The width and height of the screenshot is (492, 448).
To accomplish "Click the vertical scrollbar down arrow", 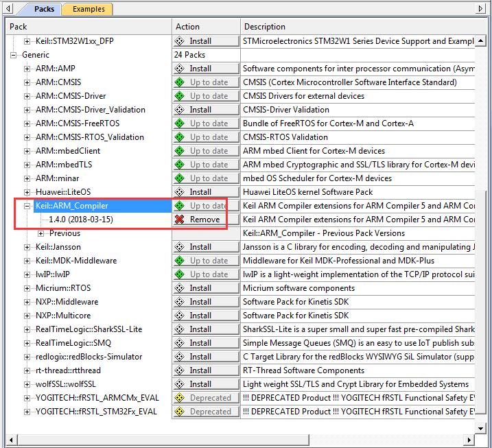I will click(480, 428).
